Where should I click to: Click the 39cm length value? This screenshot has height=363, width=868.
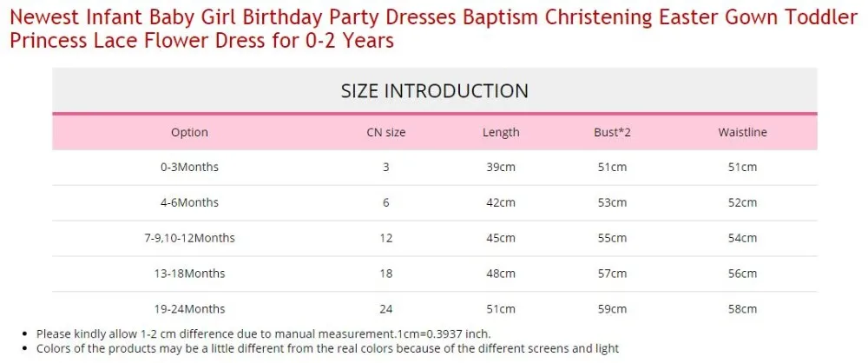(x=501, y=167)
